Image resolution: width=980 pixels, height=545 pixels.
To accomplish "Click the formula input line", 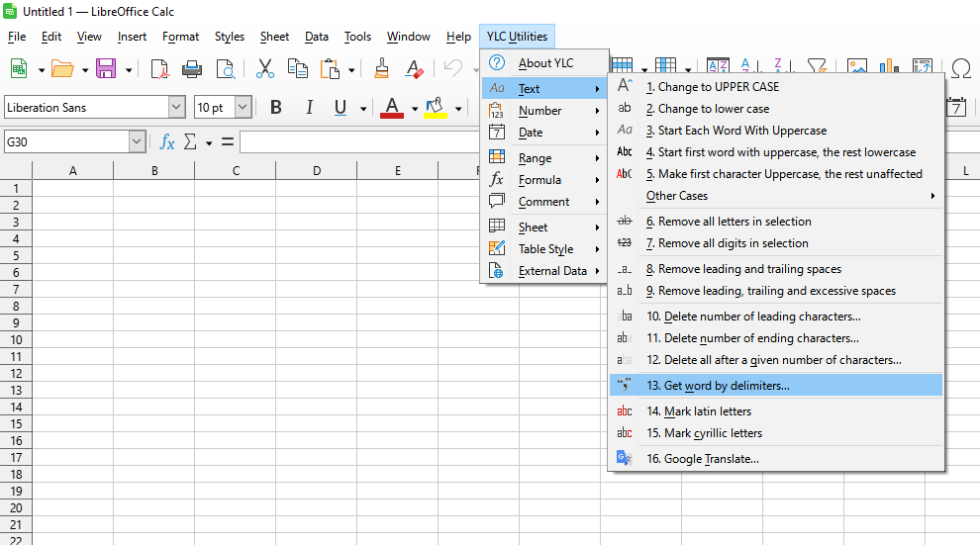I will click(x=356, y=142).
